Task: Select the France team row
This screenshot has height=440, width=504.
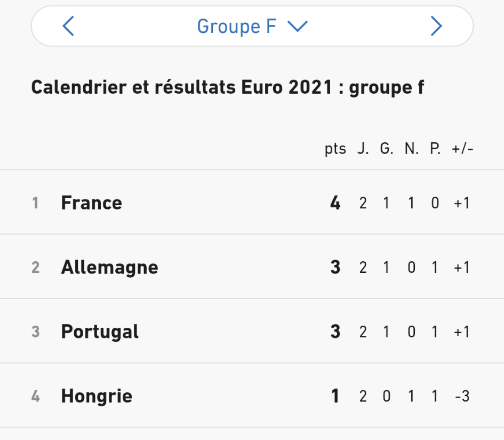Action: pos(92,203)
